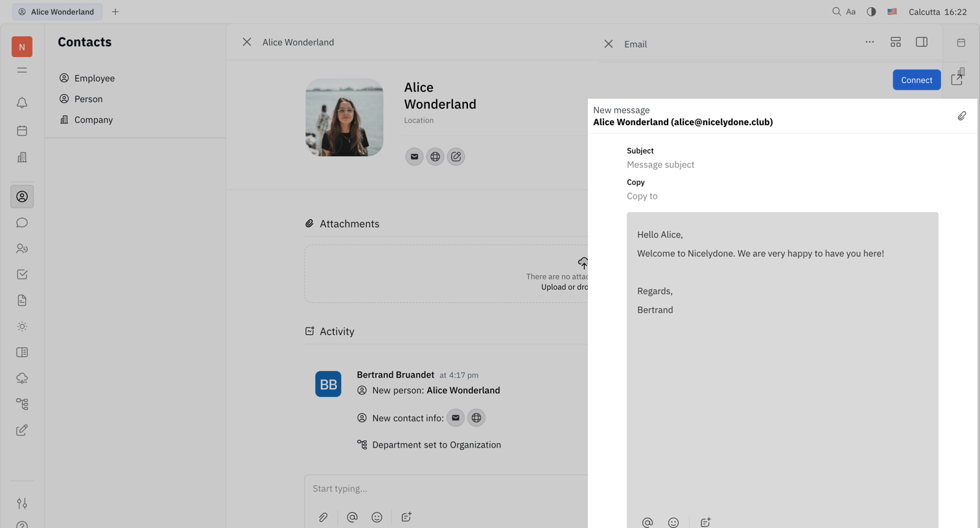The height and width of the screenshot is (528, 980).
Task: Attach a file using comment box paperclip
Action: [x=323, y=517]
